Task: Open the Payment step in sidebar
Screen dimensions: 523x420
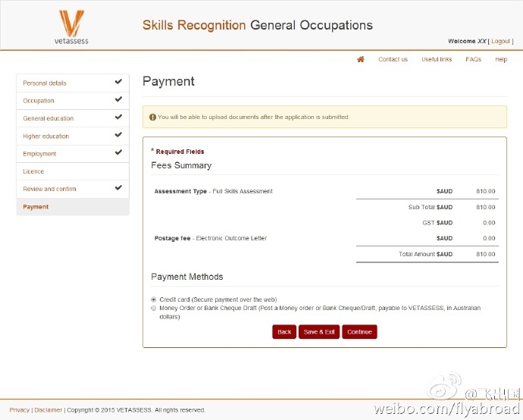Action: point(36,207)
